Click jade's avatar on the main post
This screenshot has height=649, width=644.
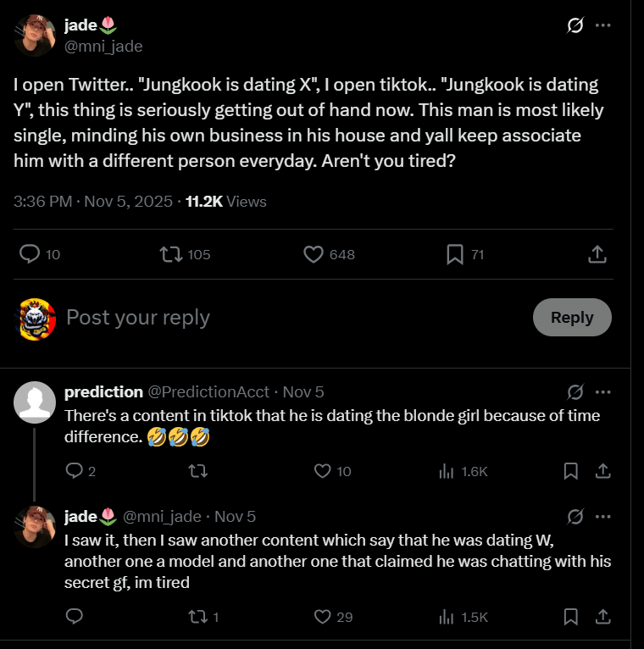click(x=36, y=35)
